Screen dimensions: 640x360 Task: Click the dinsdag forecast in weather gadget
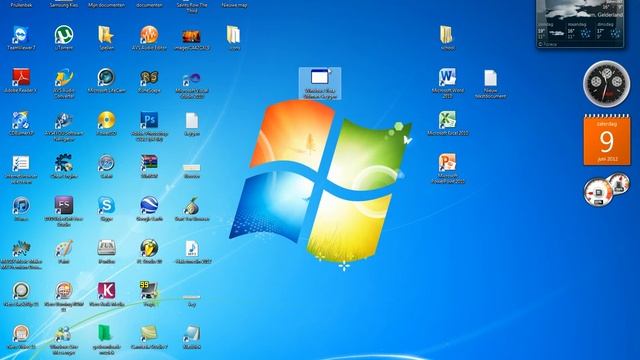(609, 31)
